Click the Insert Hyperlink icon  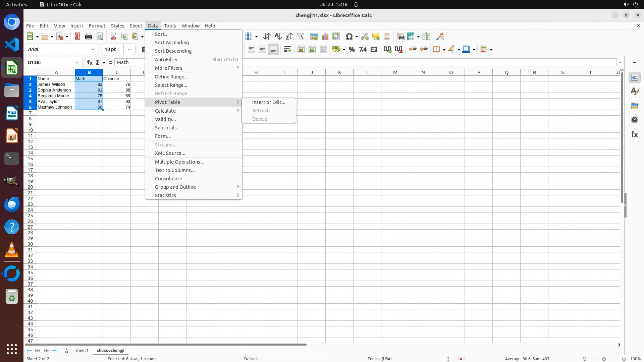point(365,37)
